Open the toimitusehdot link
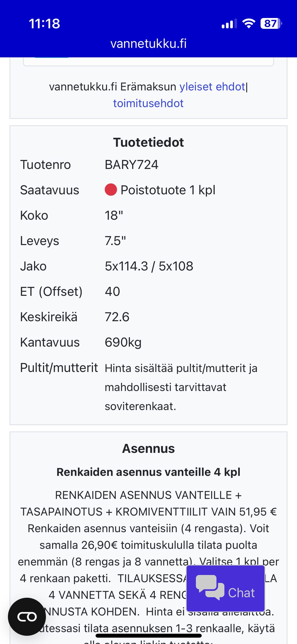The width and height of the screenshot is (297, 644). pos(148,103)
